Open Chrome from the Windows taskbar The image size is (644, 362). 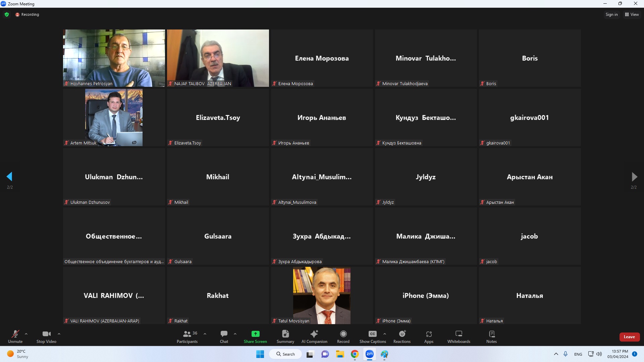[x=355, y=354]
